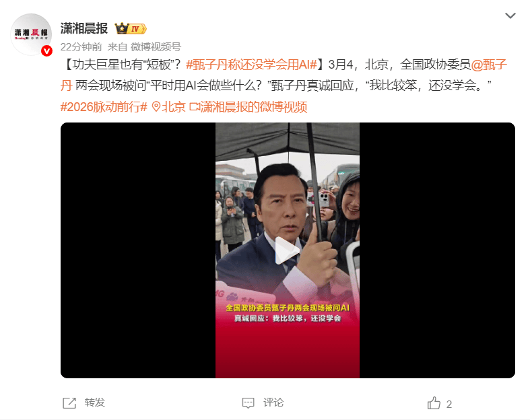Click the comment speech bubble icon
This screenshot has height=420, width=530.
click(x=248, y=403)
